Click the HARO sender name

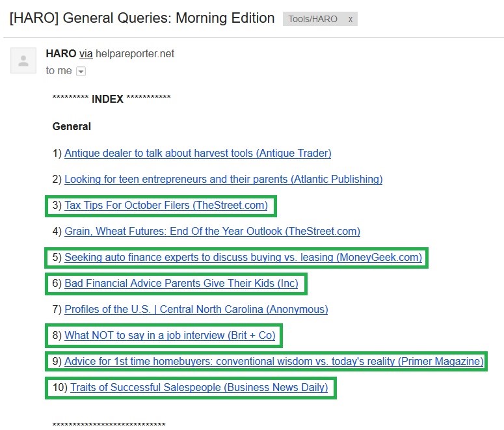click(61, 54)
